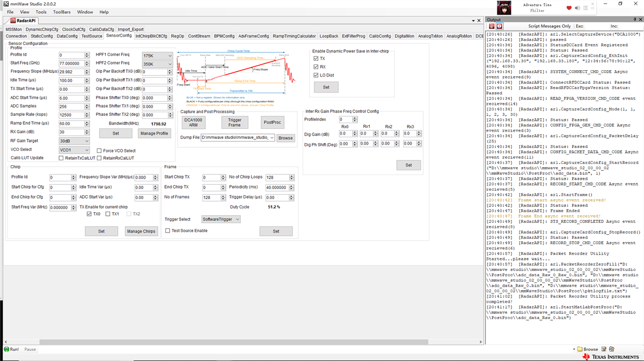The image size is (644, 361).
Task: Enable TX dynamic power save checkbox
Action: 316,59
